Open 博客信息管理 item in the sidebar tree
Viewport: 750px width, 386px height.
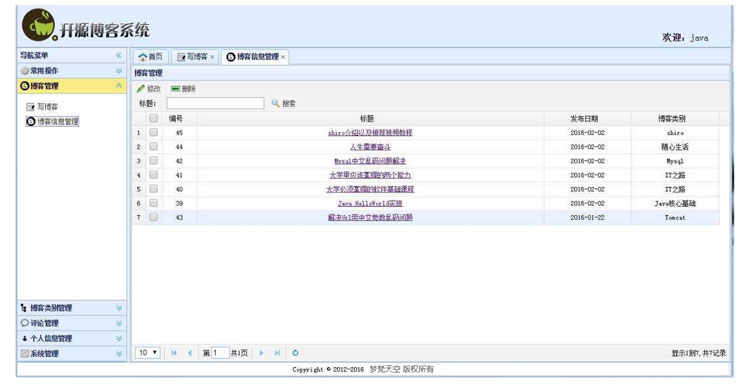click(x=53, y=121)
